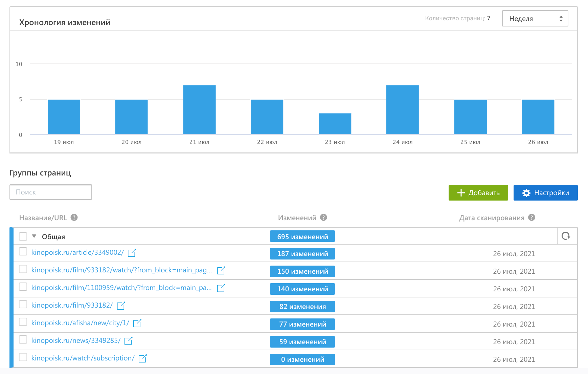This screenshot has height=374, width=588.
Task: Click the chart bar for 24 июл
Action: [x=403, y=110]
